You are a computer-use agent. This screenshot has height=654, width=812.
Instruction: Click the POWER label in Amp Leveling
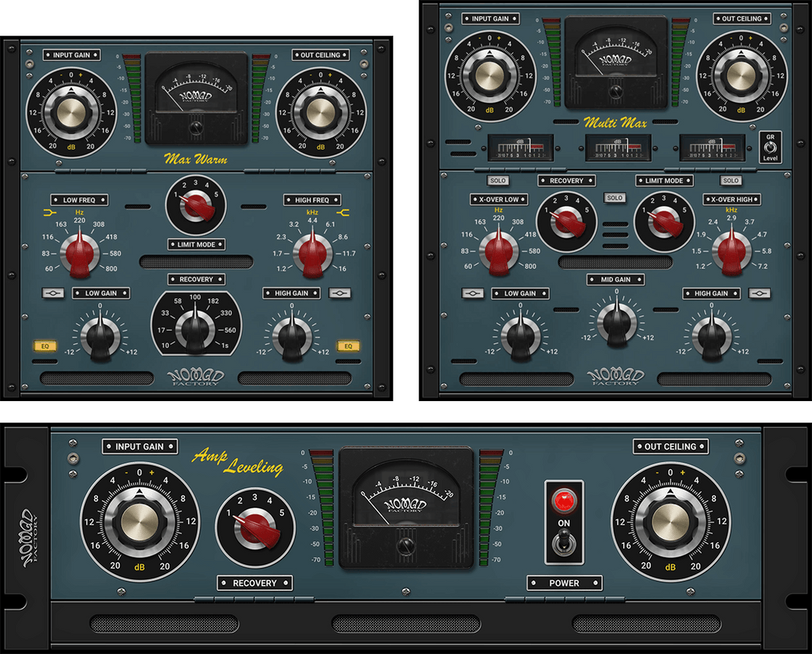click(564, 583)
